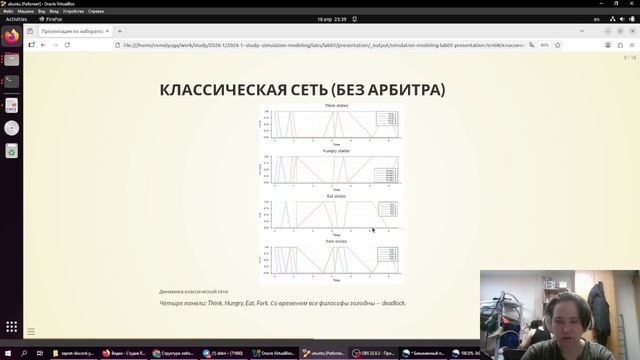Open VirtualBox Устройства menu
The height and width of the screenshot is (360, 640).
click(x=73, y=11)
